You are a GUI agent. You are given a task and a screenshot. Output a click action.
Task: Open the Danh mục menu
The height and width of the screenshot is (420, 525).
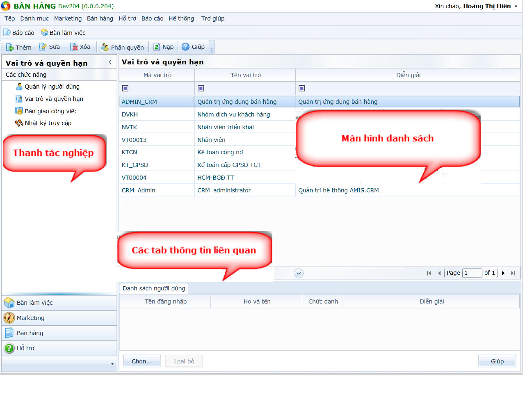click(34, 18)
